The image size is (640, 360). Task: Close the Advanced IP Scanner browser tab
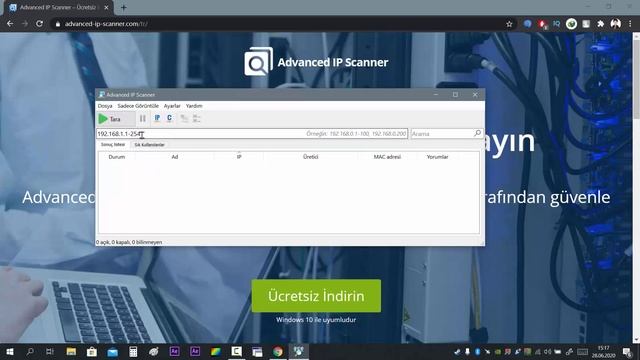pos(107,7)
